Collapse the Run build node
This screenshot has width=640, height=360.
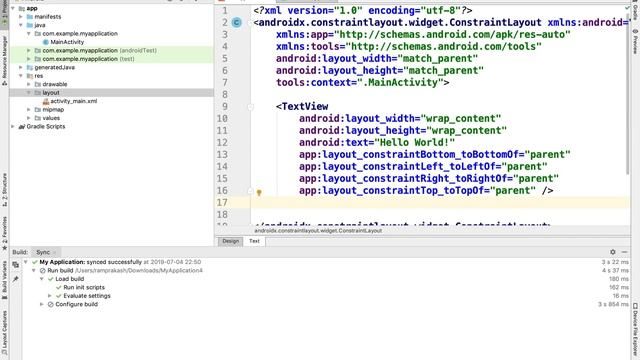(x=33, y=271)
